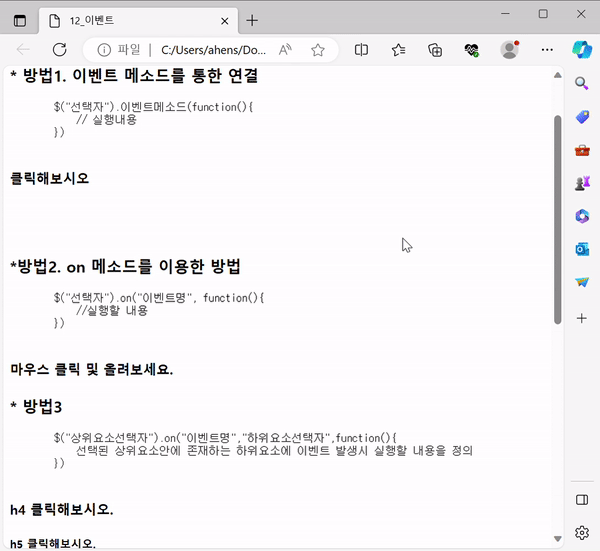This screenshot has height=551, width=600.
Task: Add this page to favorites star
Action: click(318, 50)
